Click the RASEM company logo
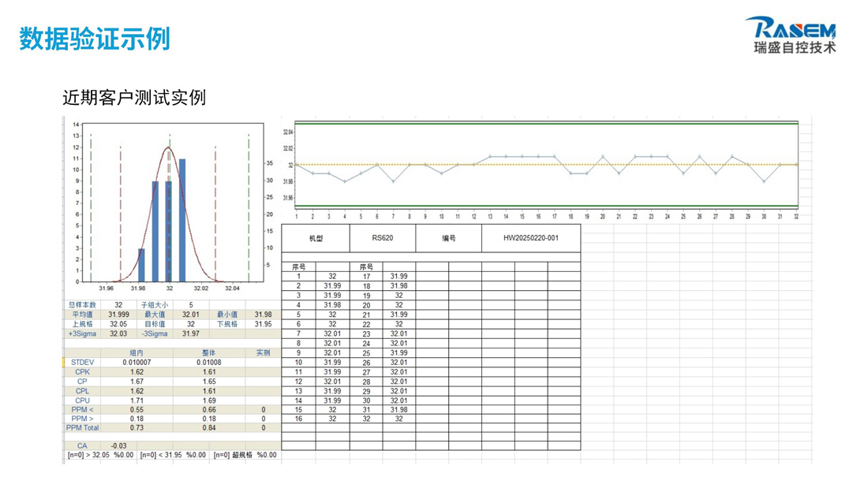868x488 pixels. click(x=795, y=35)
